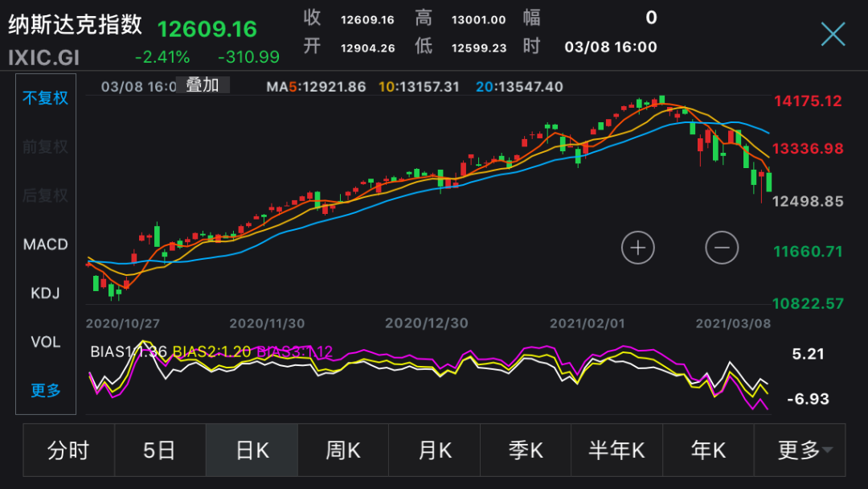Switch to 分时 tab
This screenshot has height=489, width=868.
pyautogui.click(x=68, y=450)
